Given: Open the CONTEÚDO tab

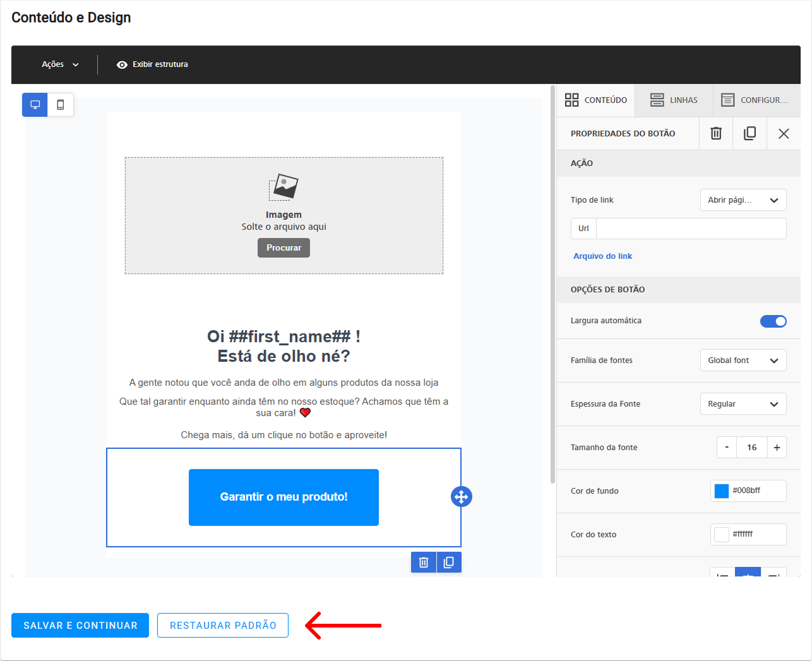Looking at the screenshot, I should (x=595, y=100).
